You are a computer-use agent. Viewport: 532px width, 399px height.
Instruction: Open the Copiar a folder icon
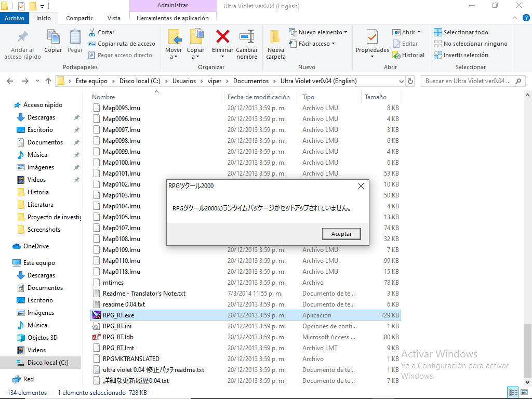pos(196,37)
